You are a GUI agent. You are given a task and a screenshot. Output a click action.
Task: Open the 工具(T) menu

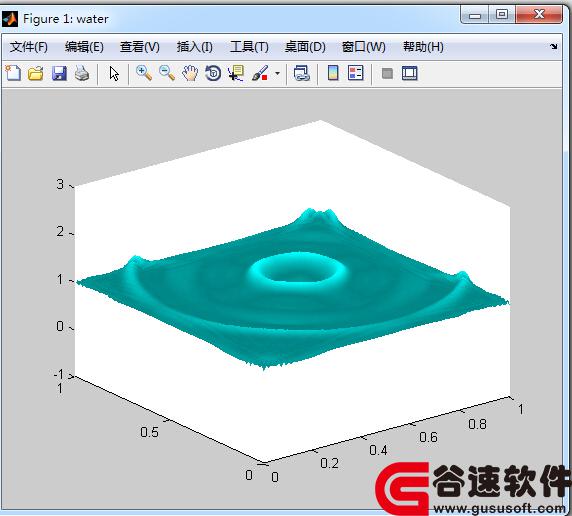coord(249,47)
